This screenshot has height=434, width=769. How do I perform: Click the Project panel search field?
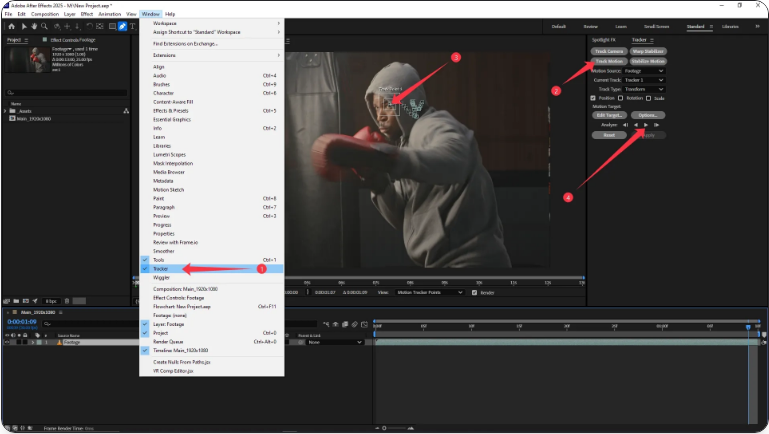click(68, 91)
